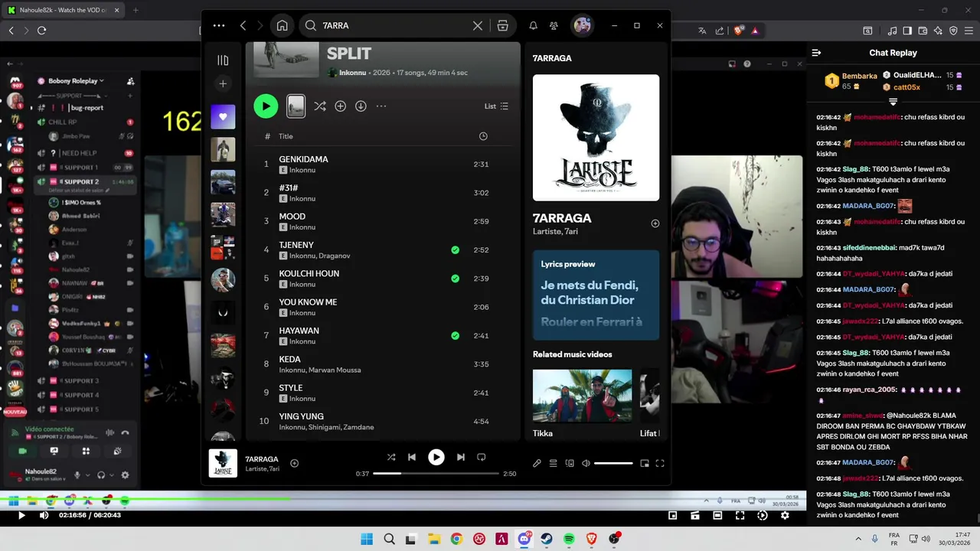
Task: Enter Spotify full screen view
Action: pos(660,463)
